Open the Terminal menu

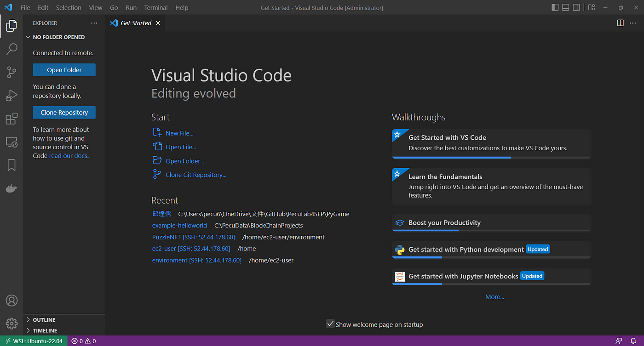click(156, 8)
